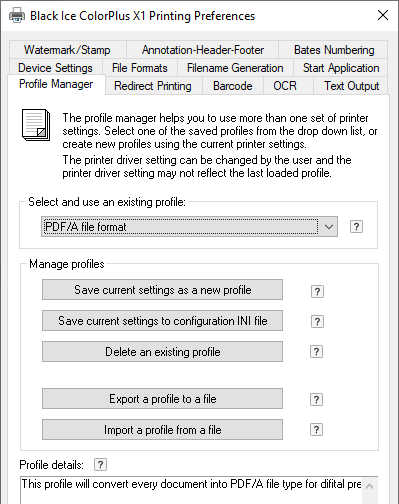Expand the existing profile dropdown arrow
The width and height of the screenshot is (399, 504).
(328, 227)
